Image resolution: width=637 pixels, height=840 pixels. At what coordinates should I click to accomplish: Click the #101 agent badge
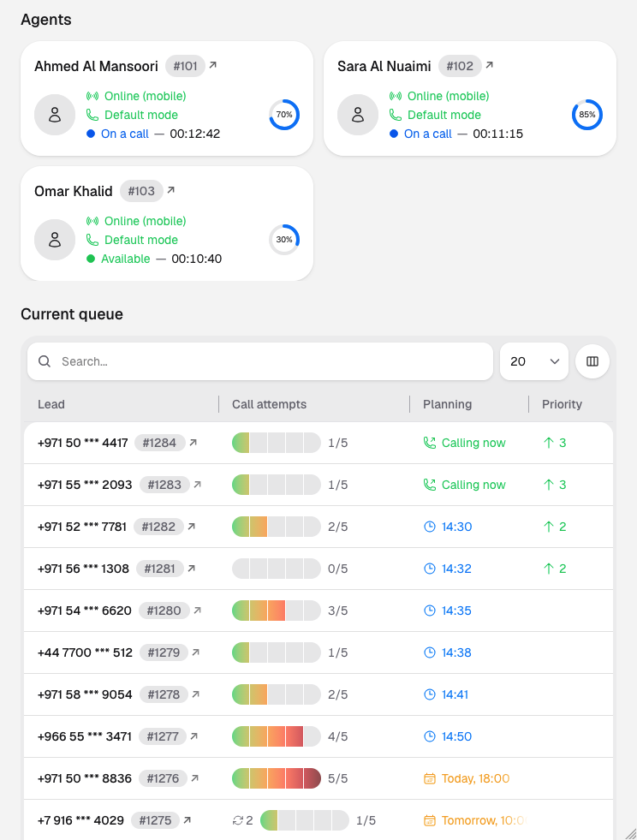click(186, 66)
